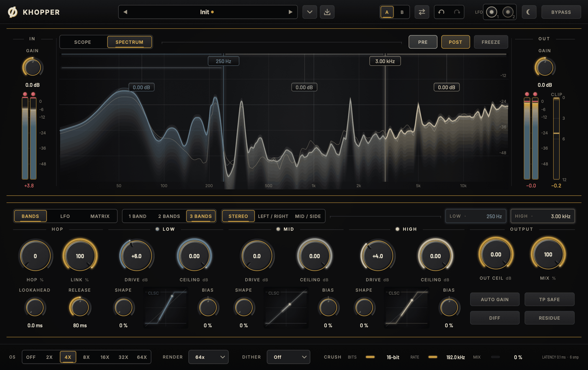The image size is (588, 370).
Task: Enable Pre spectrum view
Action: (423, 42)
